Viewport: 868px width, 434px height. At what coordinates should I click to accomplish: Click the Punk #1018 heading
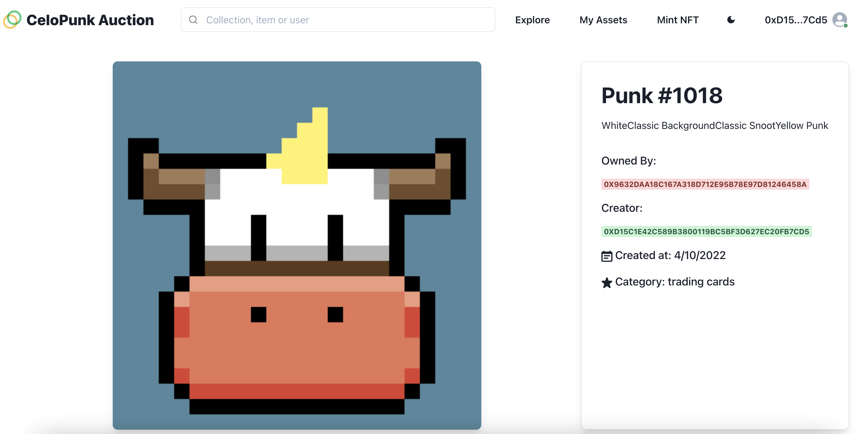(x=662, y=95)
